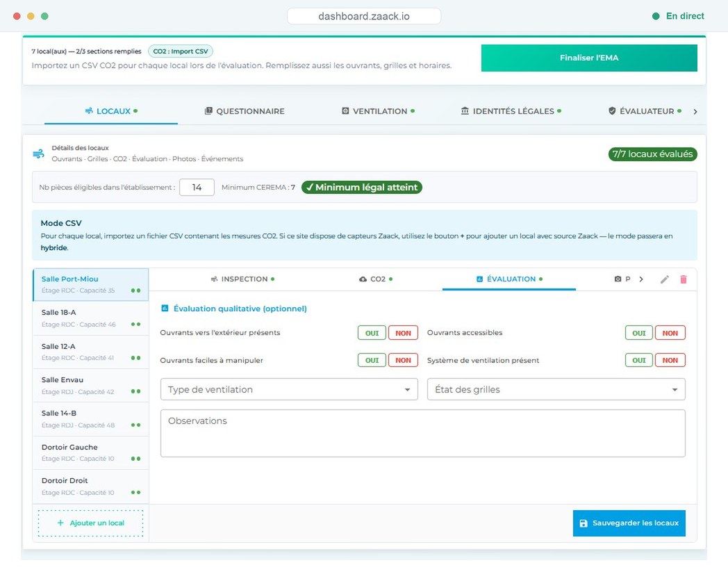This screenshot has height=581, width=728.
Task: Click the eligible rooms number field
Action: coord(197,187)
